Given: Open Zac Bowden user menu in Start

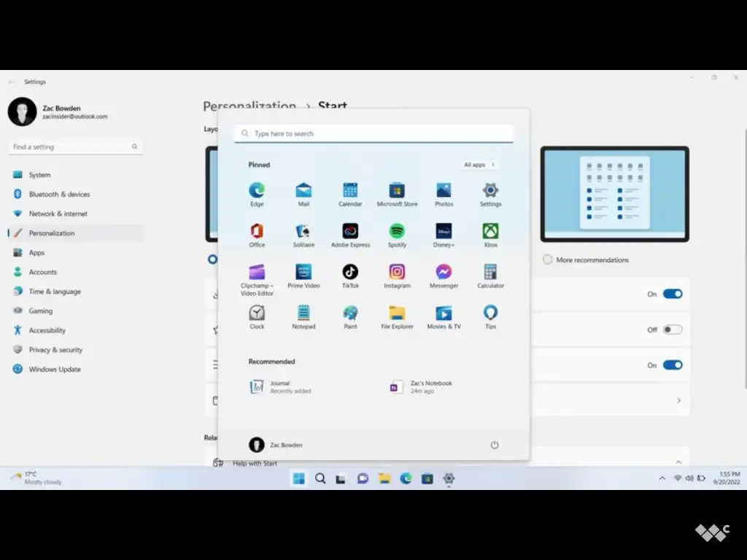Looking at the screenshot, I should click(276, 445).
